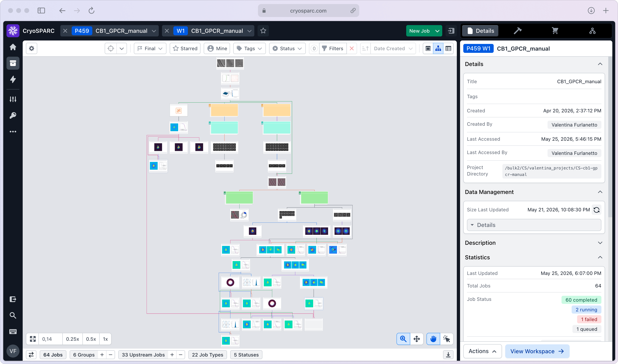
Task: Open the locate dropdown chevron
Action: [121, 48]
